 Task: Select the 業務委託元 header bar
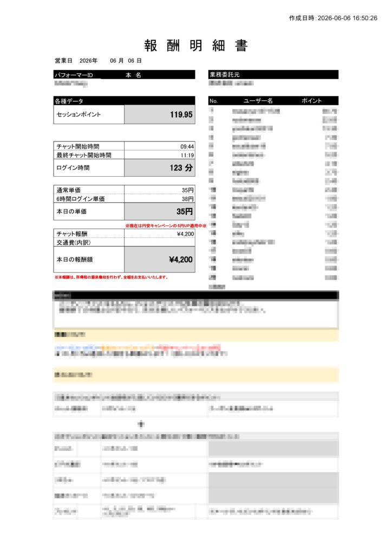(273, 74)
